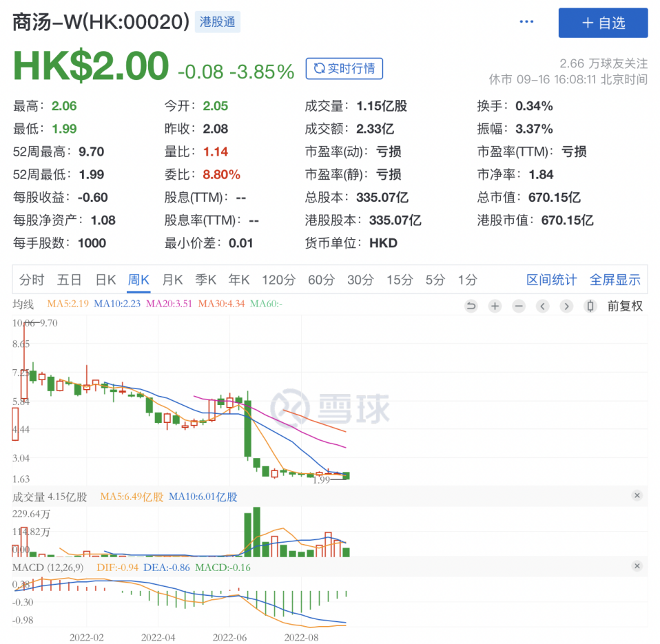Image resolution: width=660 pixels, height=644 pixels.
Task: Zoom in chart with plus icon
Action: 495,306
